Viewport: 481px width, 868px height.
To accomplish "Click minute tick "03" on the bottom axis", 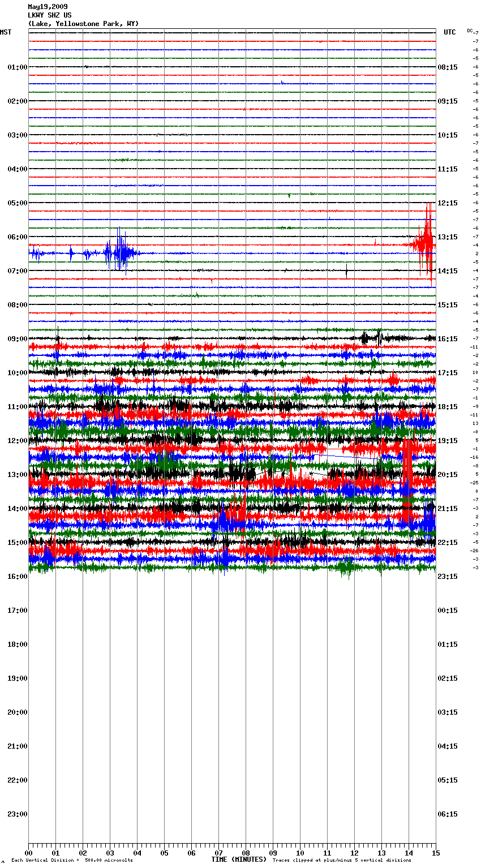I will pyautogui.click(x=110, y=853).
